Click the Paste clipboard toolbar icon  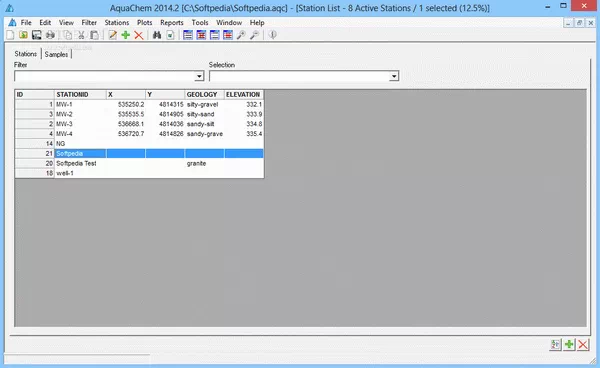94,35
